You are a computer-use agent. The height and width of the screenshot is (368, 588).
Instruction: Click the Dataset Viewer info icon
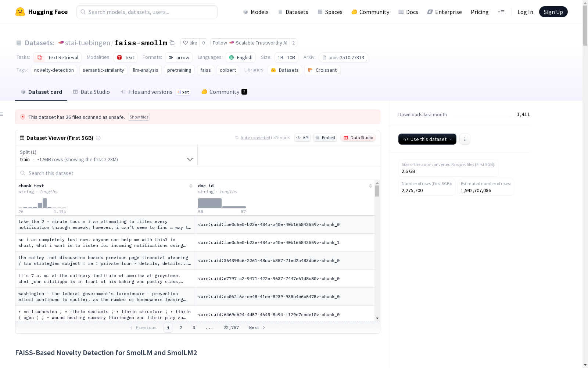click(98, 138)
